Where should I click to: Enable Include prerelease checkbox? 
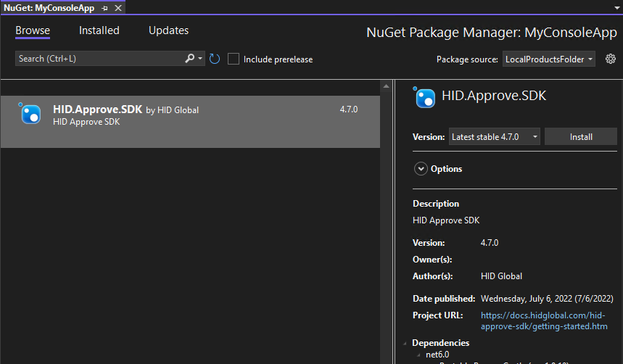tap(234, 59)
